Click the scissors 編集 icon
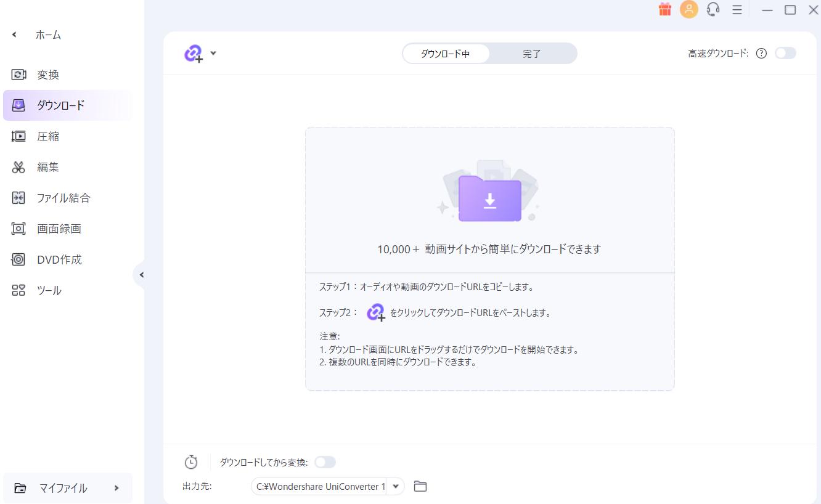Image resolution: width=821 pixels, height=504 pixels. click(x=18, y=167)
